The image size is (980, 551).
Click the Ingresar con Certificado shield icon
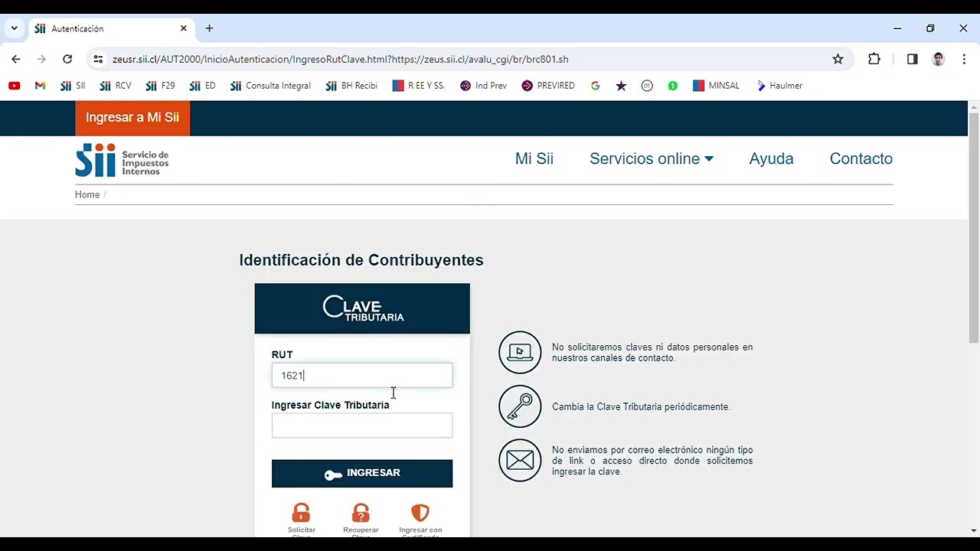coord(420,513)
